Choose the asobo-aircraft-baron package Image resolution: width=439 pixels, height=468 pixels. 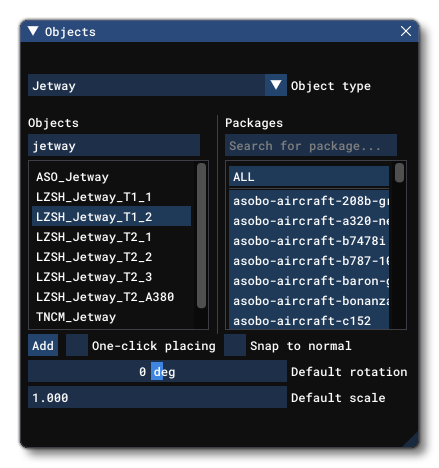[309, 281]
